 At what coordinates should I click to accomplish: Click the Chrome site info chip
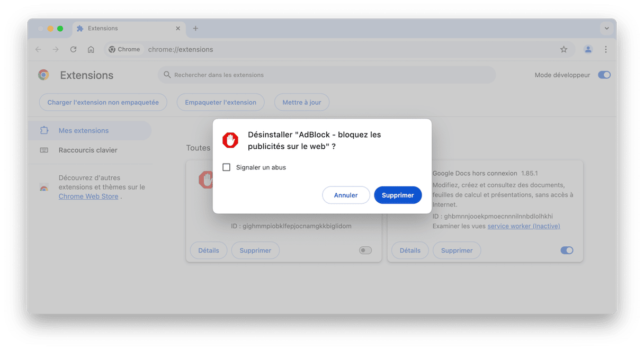(124, 49)
